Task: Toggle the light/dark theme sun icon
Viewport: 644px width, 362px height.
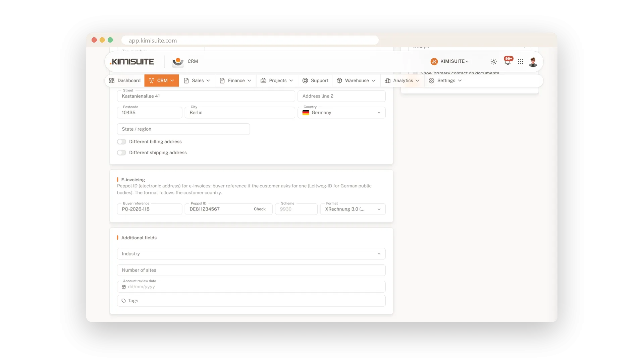Action: pos(493,62)
